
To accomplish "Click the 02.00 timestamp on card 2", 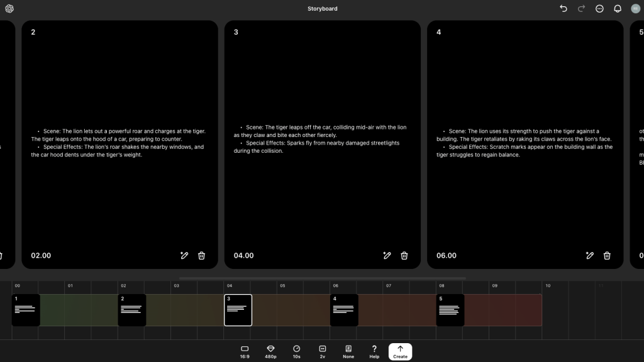I will pyautogui.click(x=41, y=255).
